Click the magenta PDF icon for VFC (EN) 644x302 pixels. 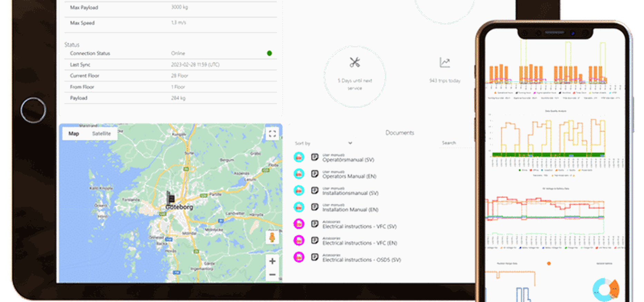click(299, 241)
